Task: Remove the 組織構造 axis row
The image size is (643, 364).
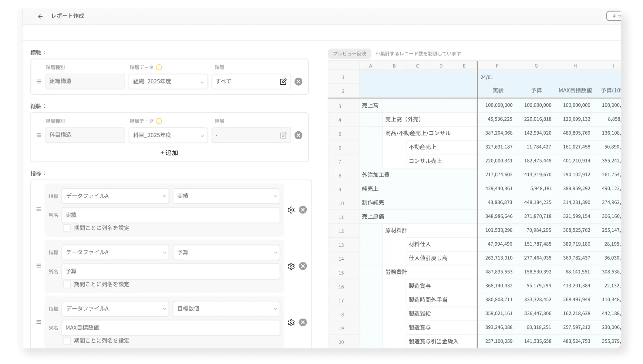Action: (298, 82)
